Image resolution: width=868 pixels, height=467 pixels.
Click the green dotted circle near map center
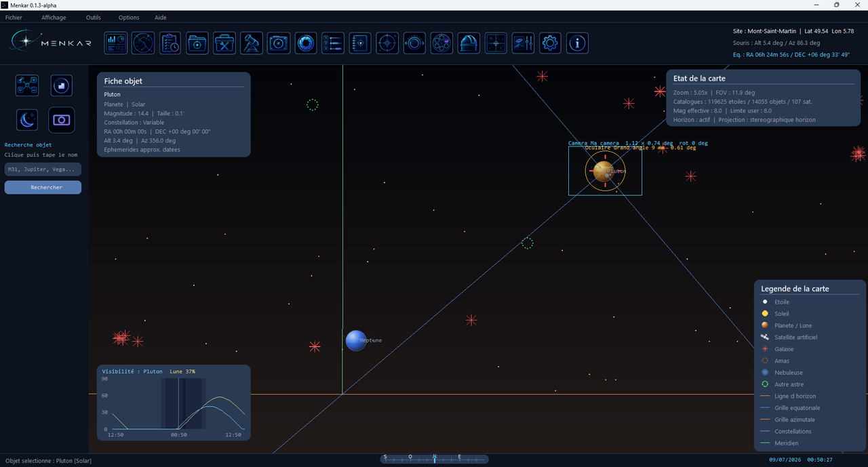(528, 243)
